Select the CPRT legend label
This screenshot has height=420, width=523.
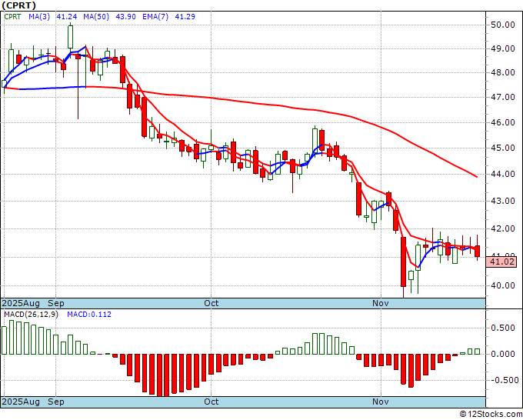click(x=12, y=17)
